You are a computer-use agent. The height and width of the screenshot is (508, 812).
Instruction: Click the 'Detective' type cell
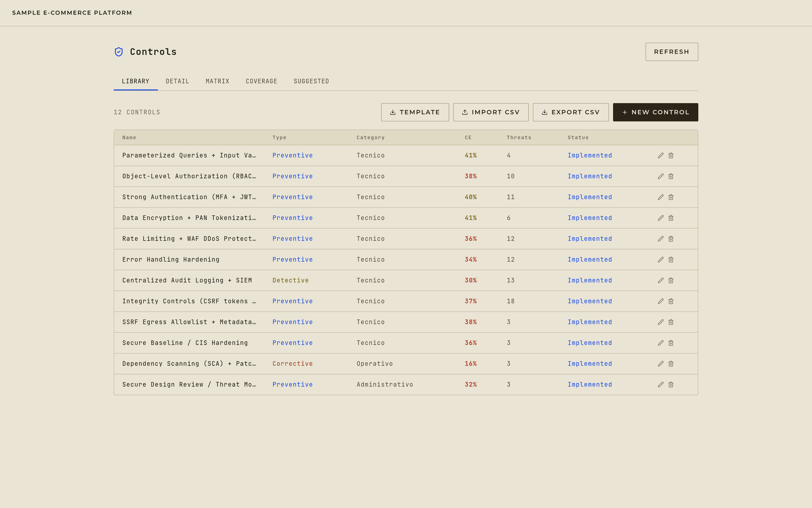290,280
